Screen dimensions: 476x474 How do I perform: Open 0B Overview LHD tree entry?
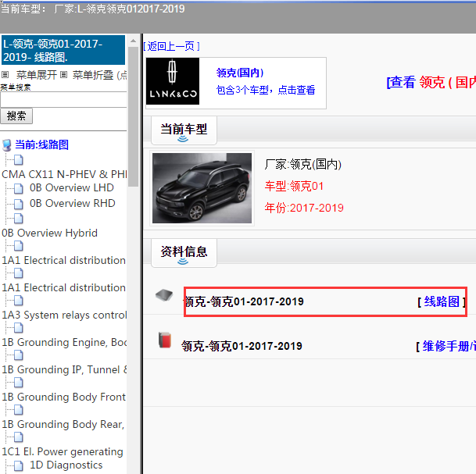(x=72, y=188)
